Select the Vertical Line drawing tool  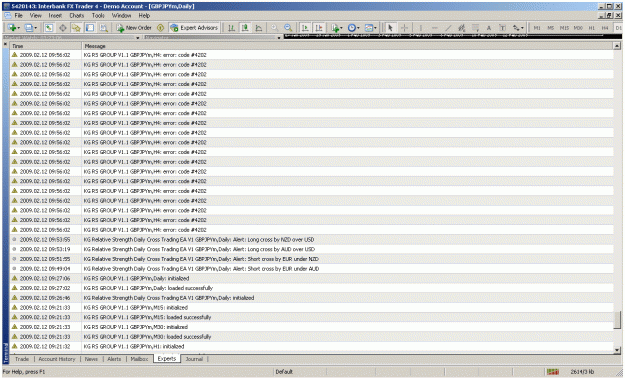(x=421, y=28)
